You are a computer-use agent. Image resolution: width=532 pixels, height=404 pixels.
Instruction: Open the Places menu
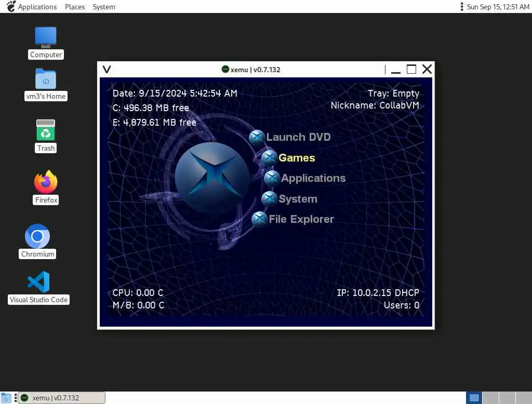(75, 7)
